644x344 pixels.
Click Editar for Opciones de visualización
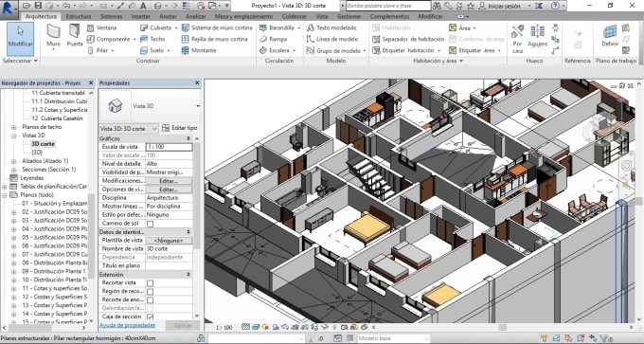click(x=169, y=190)
